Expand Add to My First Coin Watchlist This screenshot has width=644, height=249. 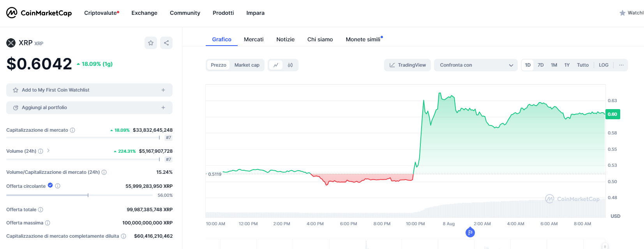tap(89, 90)
